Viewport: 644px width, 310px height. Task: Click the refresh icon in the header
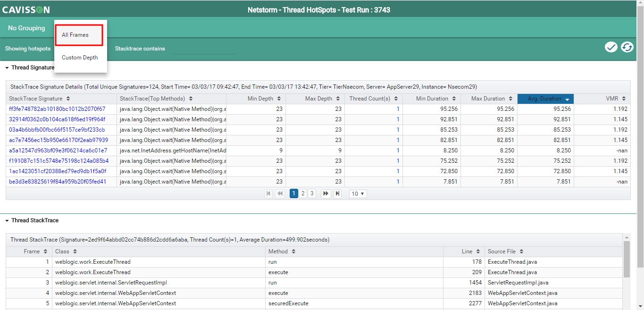coord(627,47)
